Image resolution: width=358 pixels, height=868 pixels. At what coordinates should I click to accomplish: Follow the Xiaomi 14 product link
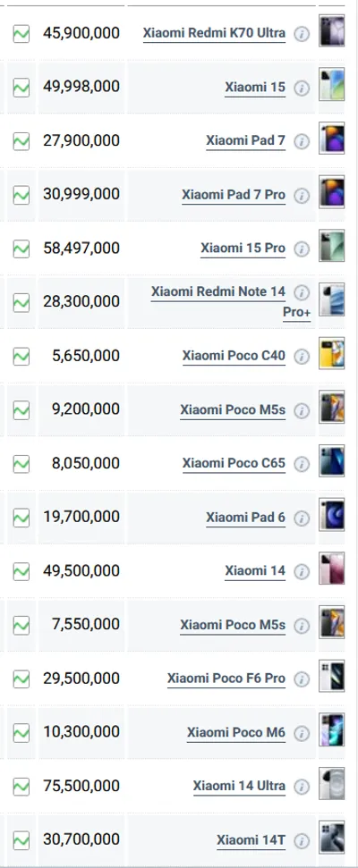click(255, 570)
